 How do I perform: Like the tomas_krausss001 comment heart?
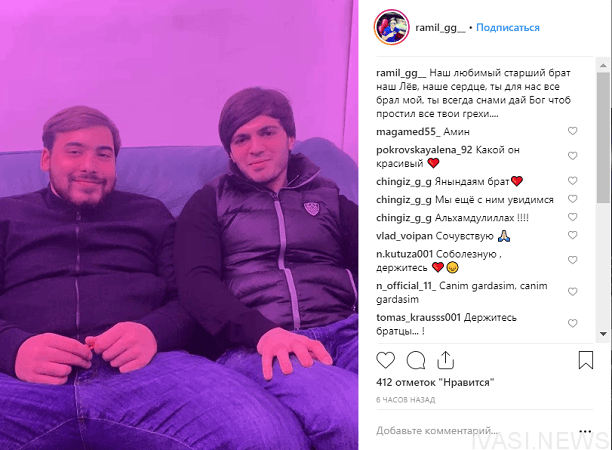click(572, 324)
